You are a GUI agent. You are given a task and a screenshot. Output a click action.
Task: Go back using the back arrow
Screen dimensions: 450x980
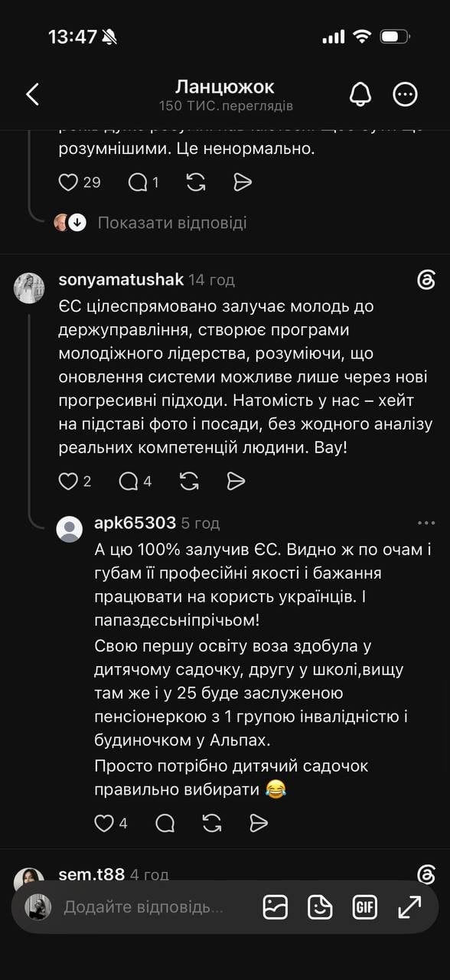coord(32,94)
